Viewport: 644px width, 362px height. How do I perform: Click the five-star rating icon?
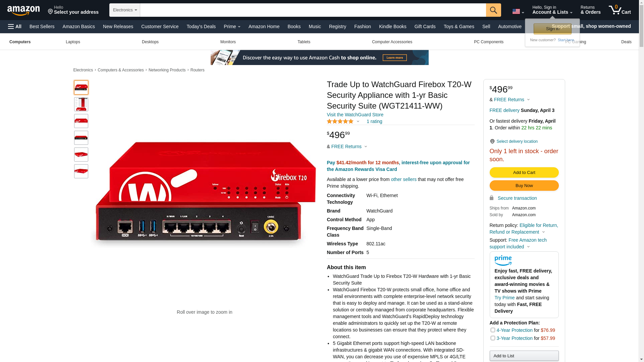click(340, 121)
